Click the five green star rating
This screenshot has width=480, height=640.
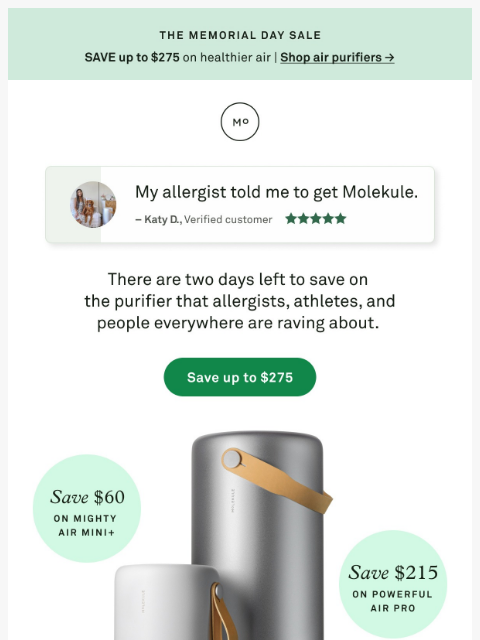(316, 219)
